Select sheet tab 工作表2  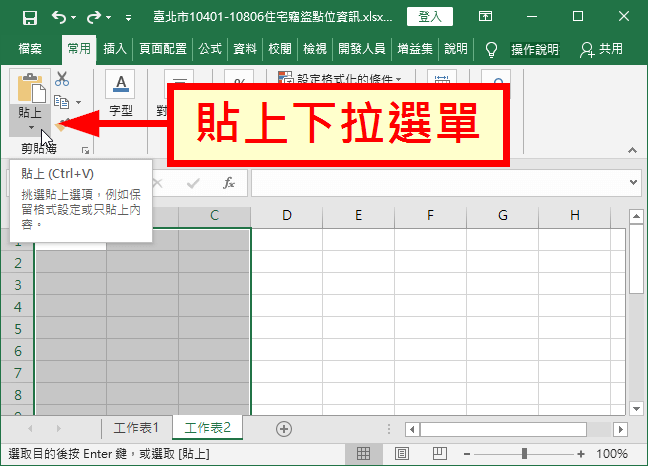pos(207,428)
